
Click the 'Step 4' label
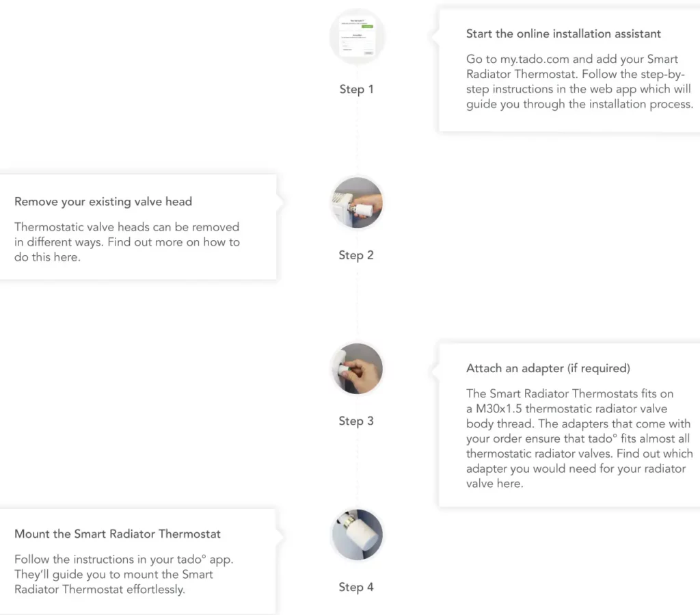point(355,587)
